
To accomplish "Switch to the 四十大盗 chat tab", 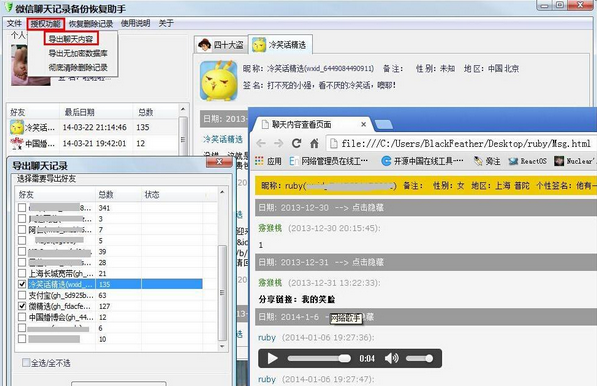I will click(x=221, y=45).
